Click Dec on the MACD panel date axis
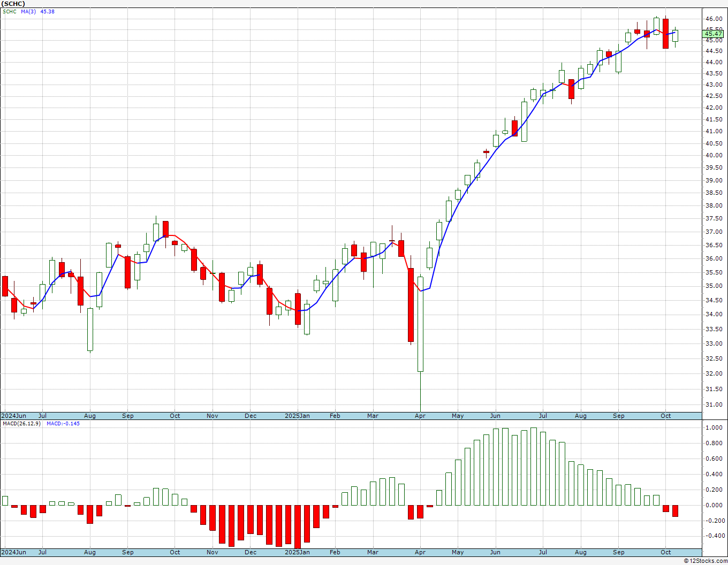Viewport: 728px width, 565px height. [x=251, y=552]
